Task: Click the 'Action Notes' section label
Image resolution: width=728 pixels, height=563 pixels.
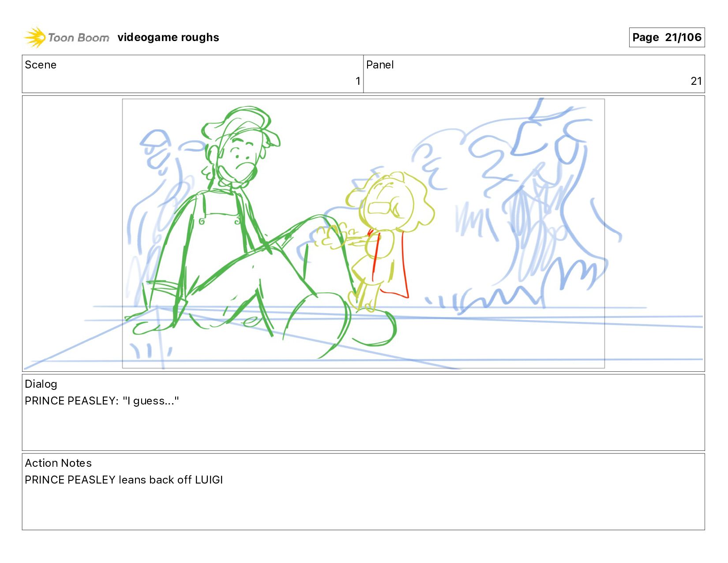Action: [58, 463]
